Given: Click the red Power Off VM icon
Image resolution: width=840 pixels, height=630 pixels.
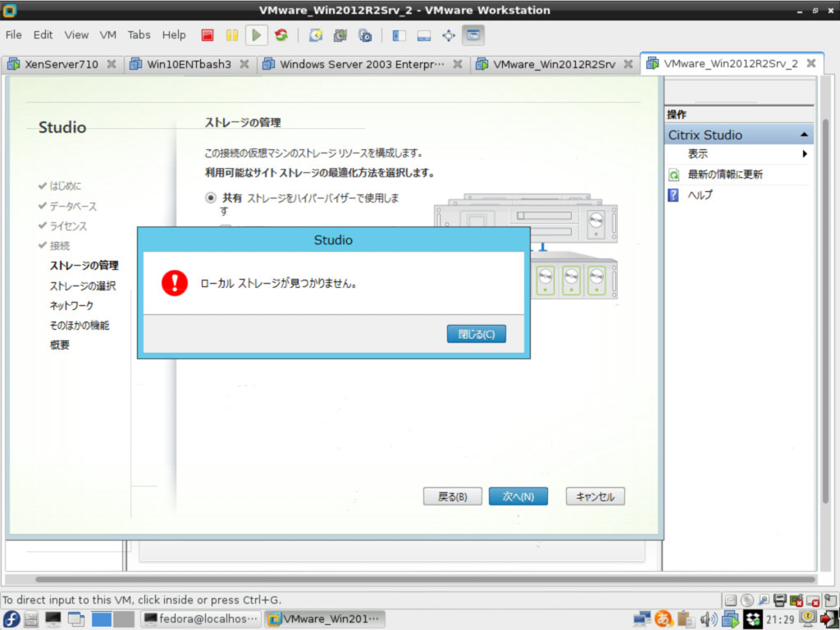Looking at the screenshot, I should tap(208, 35).
